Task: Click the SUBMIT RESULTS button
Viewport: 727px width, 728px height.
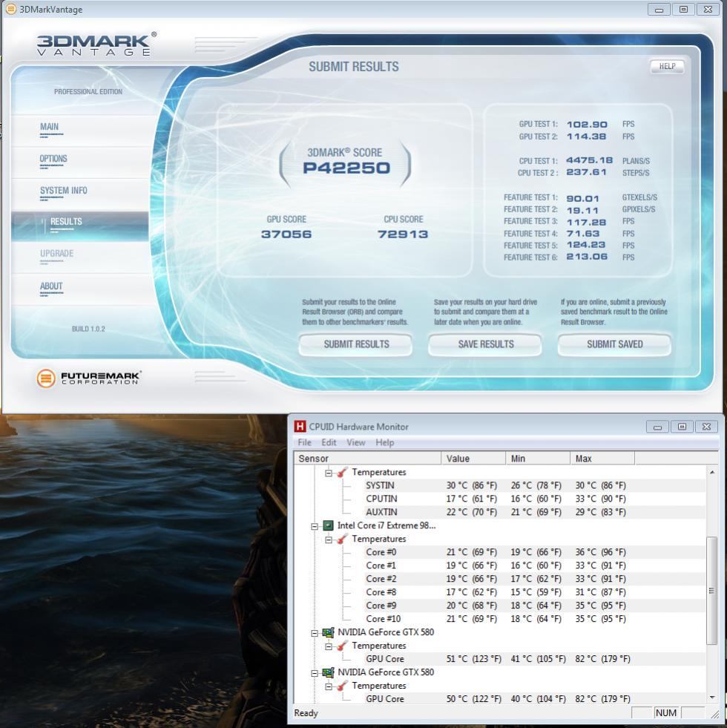Action: click(355, 344)
